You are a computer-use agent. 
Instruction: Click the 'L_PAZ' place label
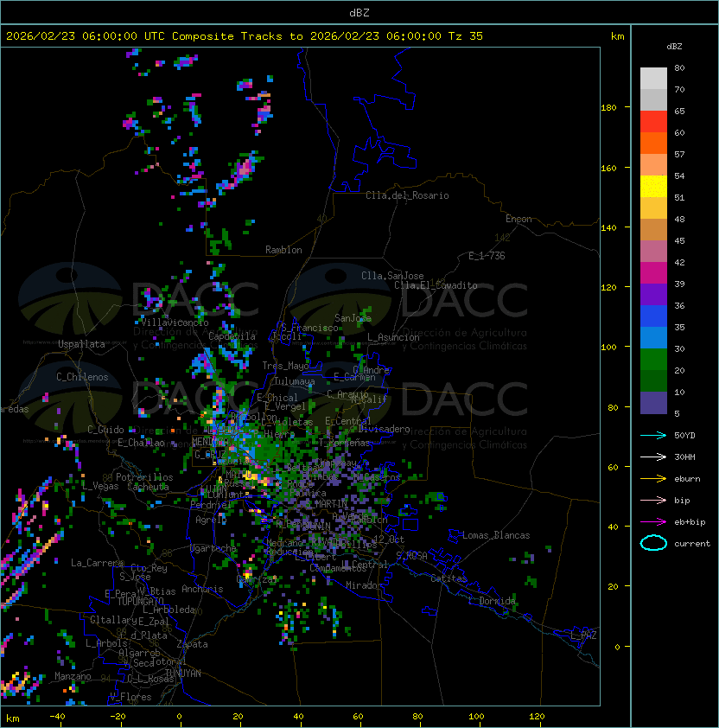pos(583,635)
